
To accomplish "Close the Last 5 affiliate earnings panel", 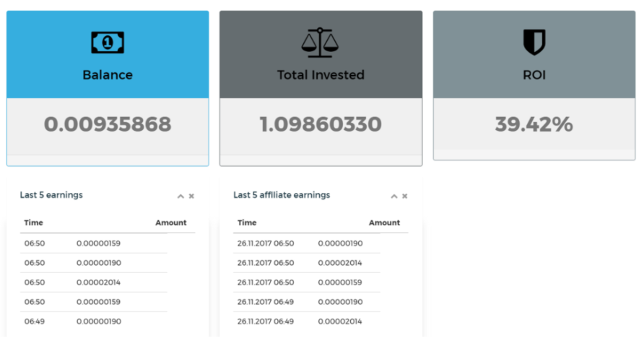I will click(x=404, y=197).
